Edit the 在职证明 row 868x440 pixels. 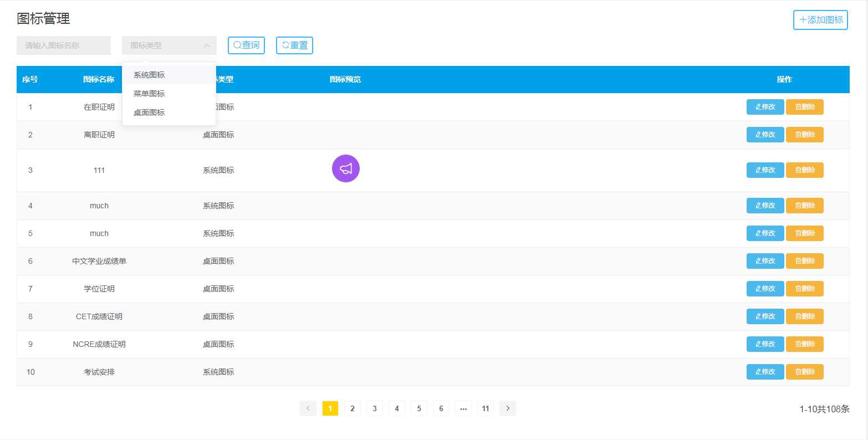765,107
